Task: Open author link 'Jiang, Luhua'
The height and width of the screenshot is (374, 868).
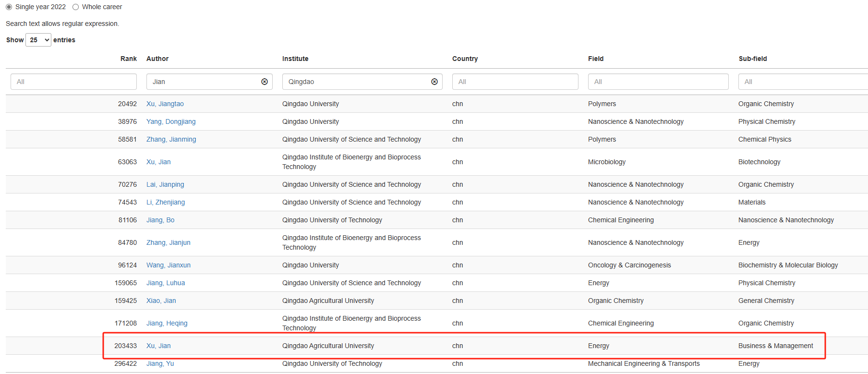Action: (x=166, y=283)
